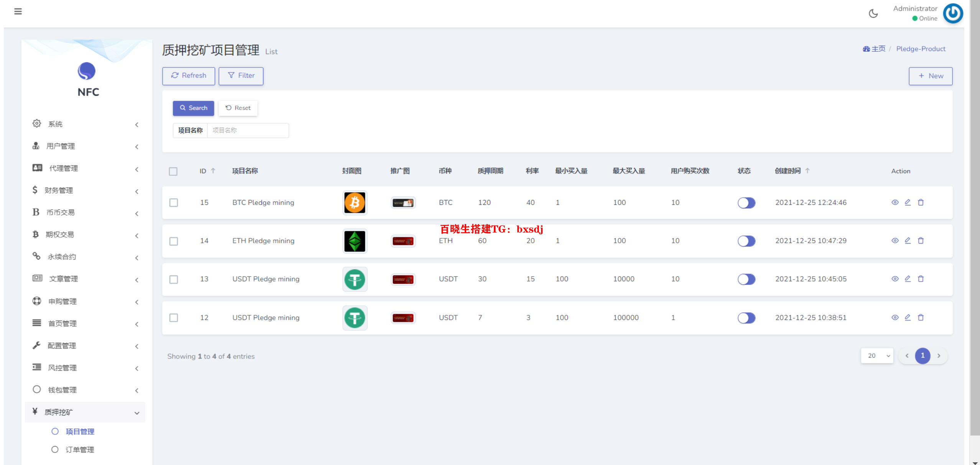Open the 首页管理 menu
This screenshot has width=980, height=465.
tap(85, 324)
